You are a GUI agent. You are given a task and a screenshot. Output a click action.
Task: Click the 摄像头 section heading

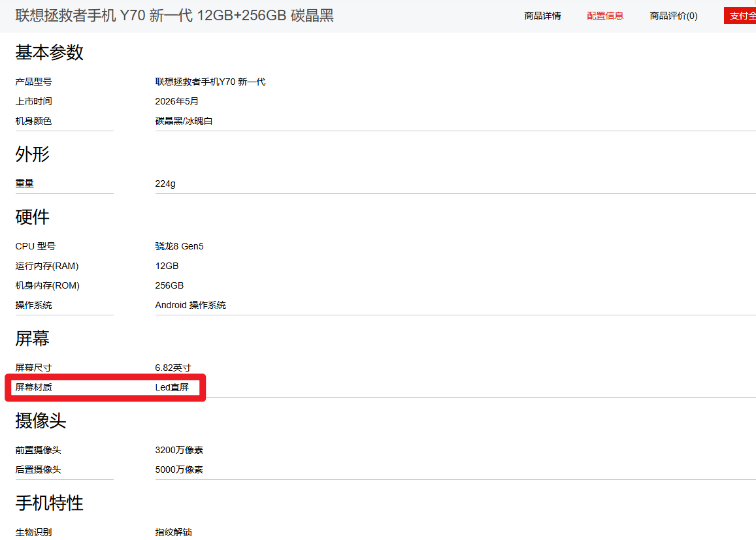coord(41,421)
